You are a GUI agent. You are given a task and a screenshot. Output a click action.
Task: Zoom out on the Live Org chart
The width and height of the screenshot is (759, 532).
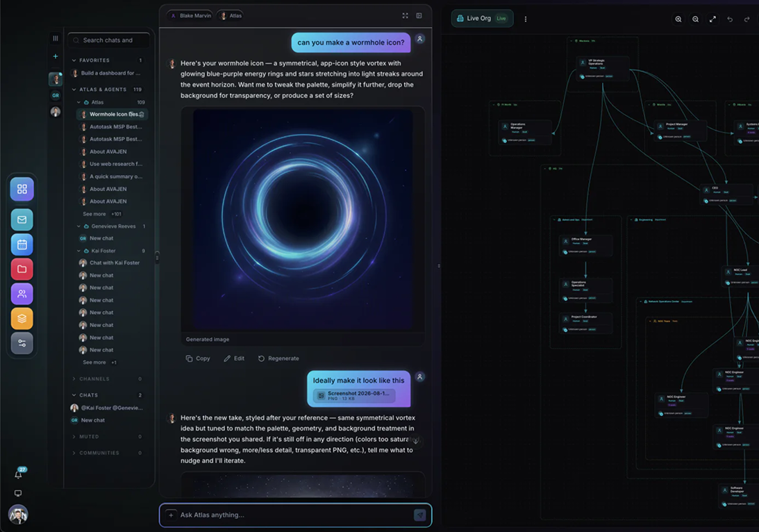[x=695, y=19]
